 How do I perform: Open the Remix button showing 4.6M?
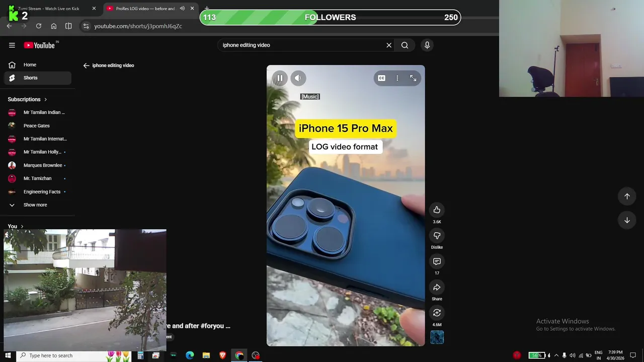[437, 313]
